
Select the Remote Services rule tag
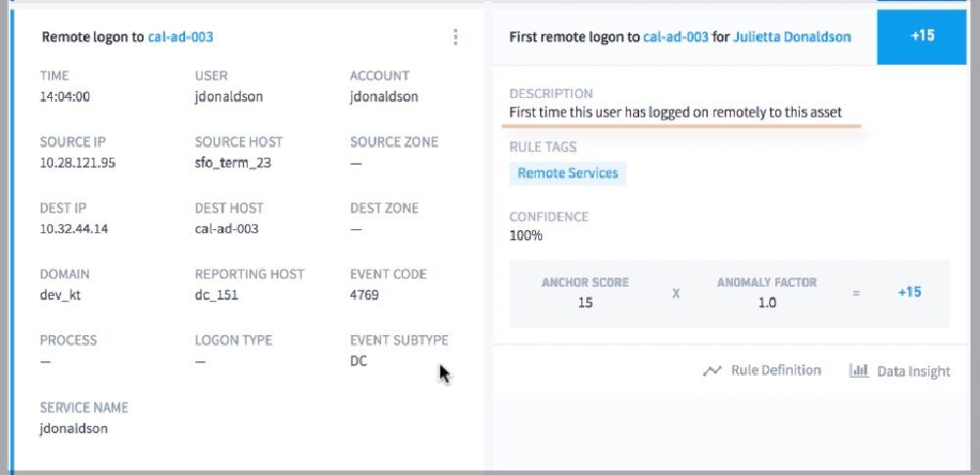[567, 173]
